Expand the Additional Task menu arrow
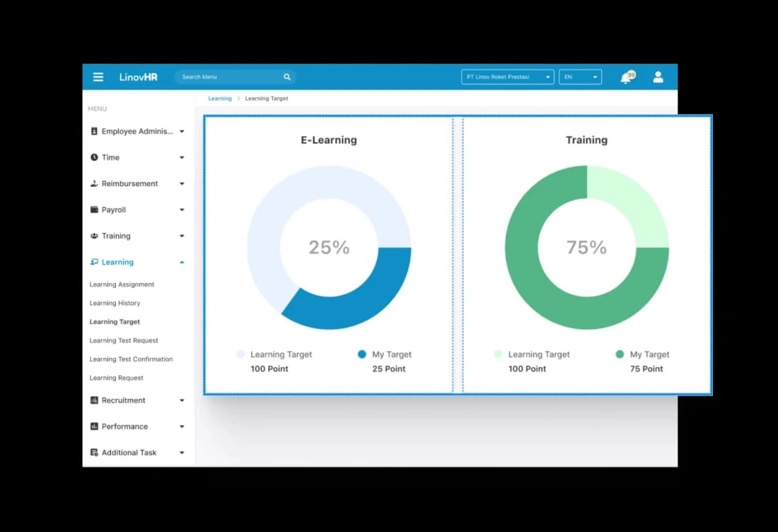Image resolution: width=778 pixels, height=532 pixels. tap(182, 453)
